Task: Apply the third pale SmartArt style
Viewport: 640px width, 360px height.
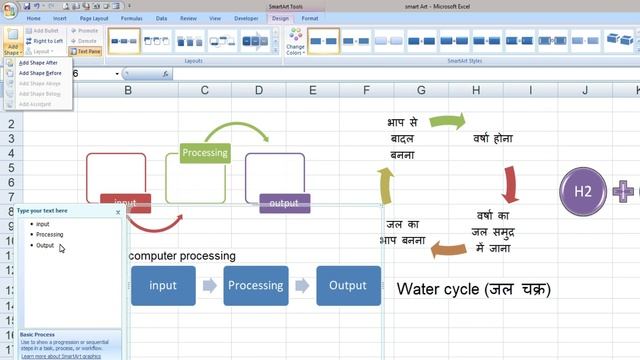Action: [x=389, y=41]
